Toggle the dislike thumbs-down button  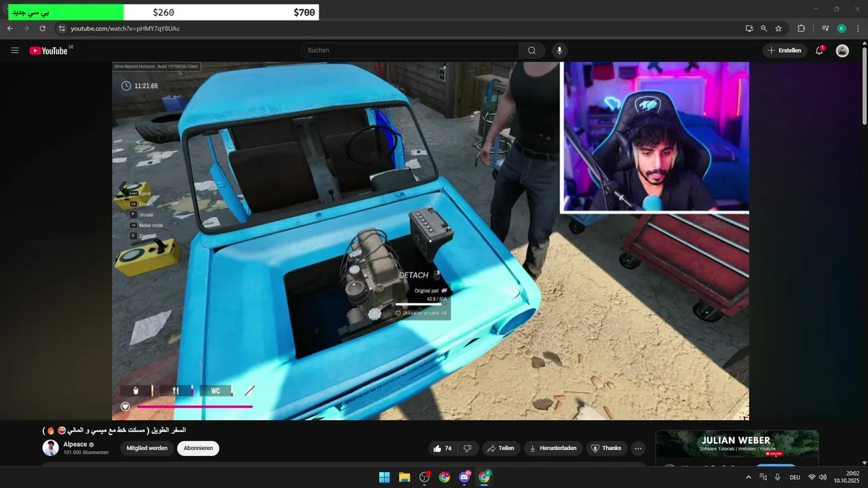[x=467, y=448]
